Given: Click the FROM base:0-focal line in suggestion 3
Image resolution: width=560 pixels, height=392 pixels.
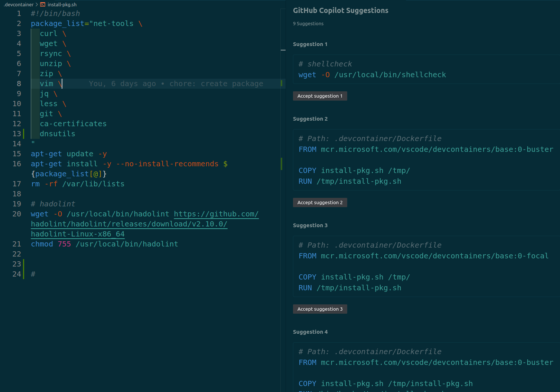Looking at the screenshot, I should click(x=424, y=256).
